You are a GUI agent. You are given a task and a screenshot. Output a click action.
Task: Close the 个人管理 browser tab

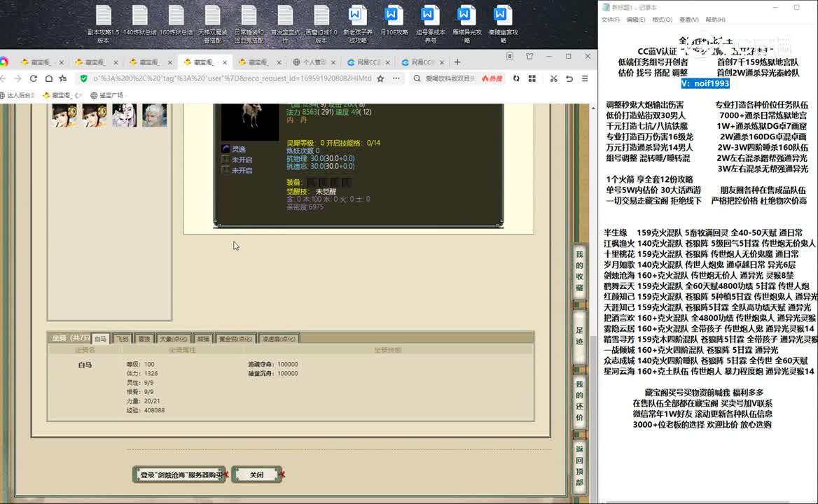[333, 62]
